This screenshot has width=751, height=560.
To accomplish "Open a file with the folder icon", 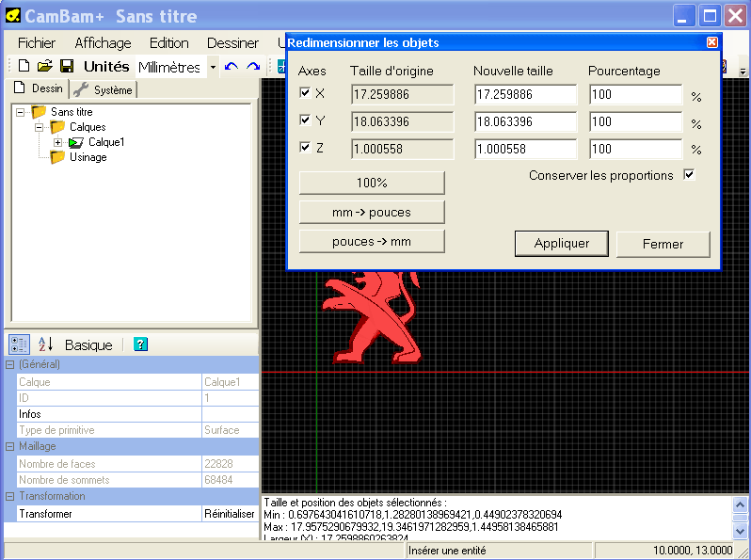I will [45, 66].
